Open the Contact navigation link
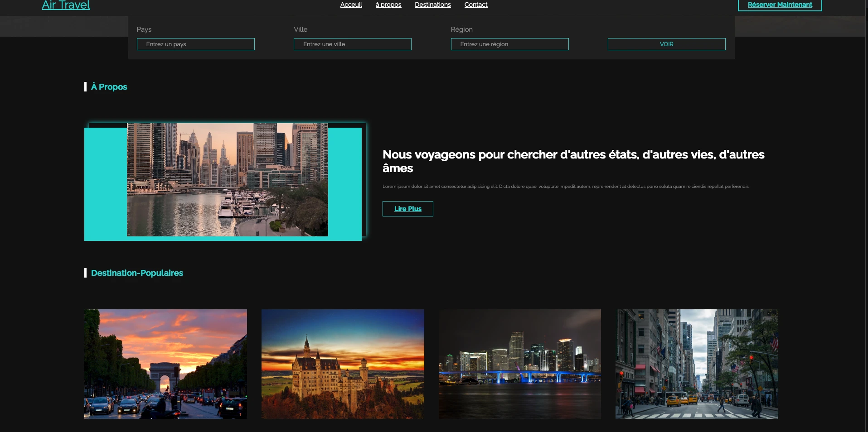This screenshot has height=432, width=868. [x=475, y=5]
